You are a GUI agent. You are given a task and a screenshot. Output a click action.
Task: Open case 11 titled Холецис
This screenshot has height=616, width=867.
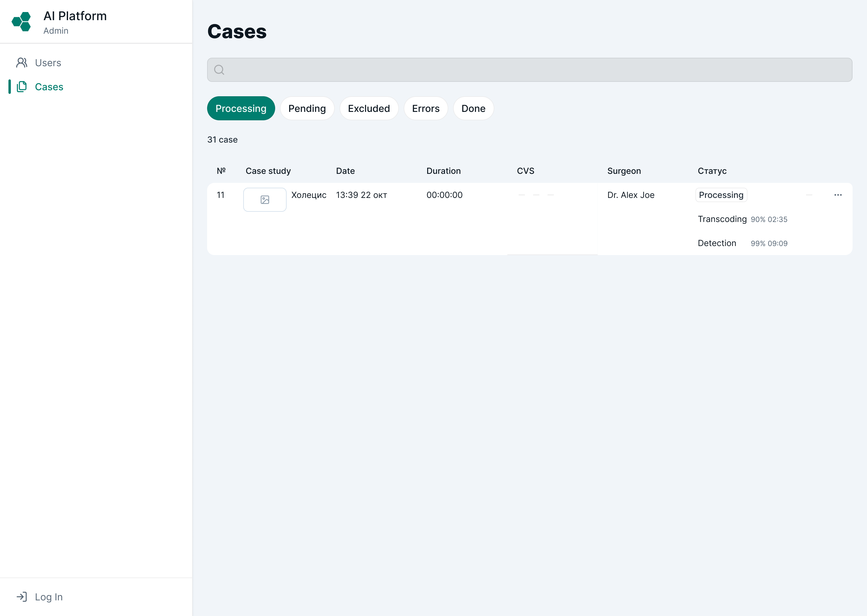pyautogui.click(x=309, y=195)
